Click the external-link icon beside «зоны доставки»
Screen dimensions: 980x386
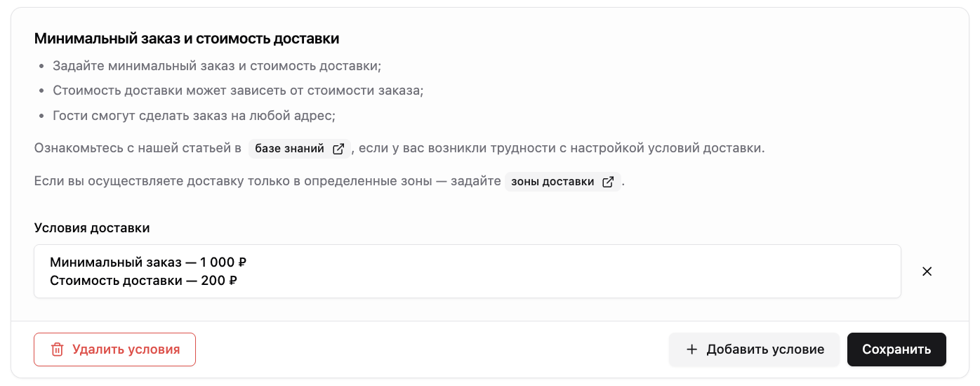[608, 182]
